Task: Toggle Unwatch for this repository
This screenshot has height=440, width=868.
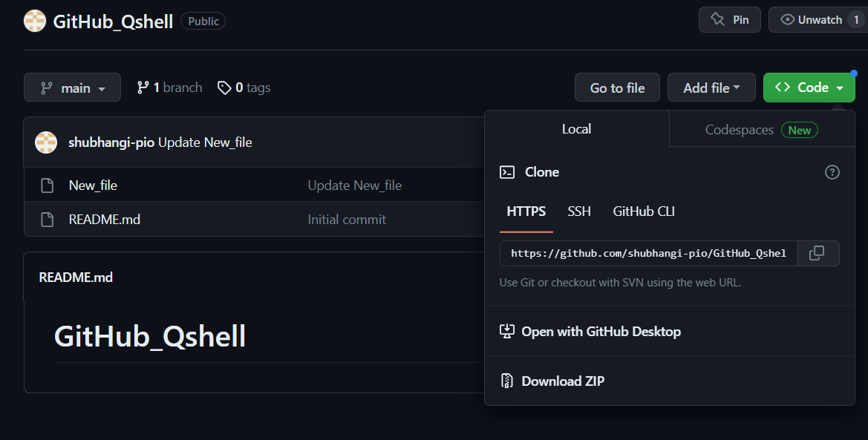Action: tap(811, 20)
